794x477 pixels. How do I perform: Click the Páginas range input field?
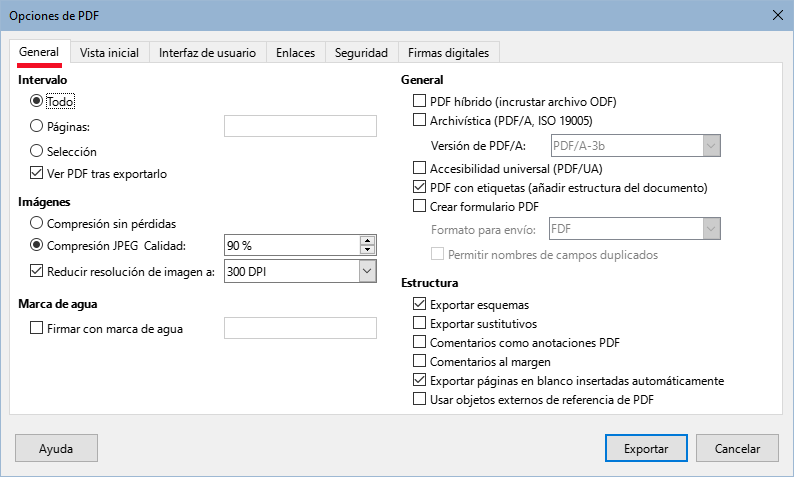[x=300, y=126]
